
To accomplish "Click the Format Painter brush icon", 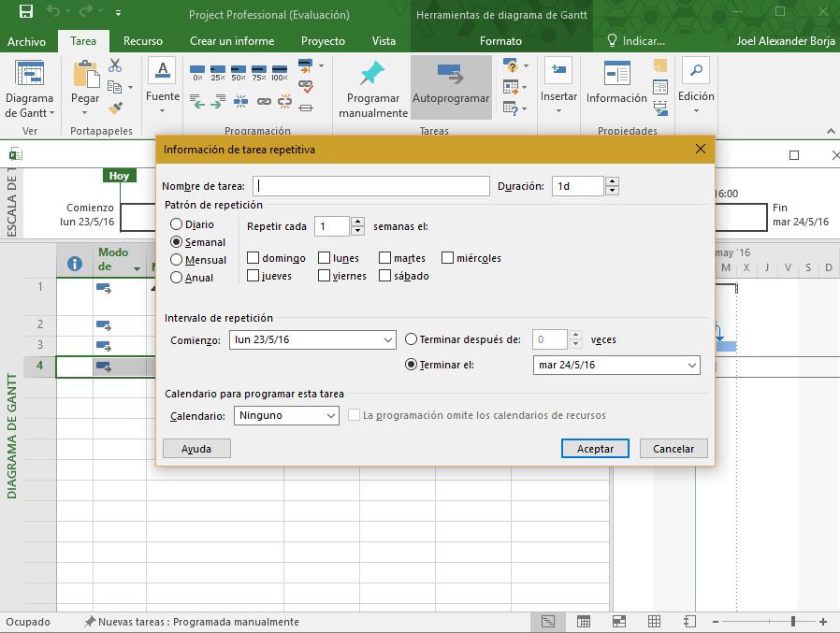I will [x=115, y=107].
